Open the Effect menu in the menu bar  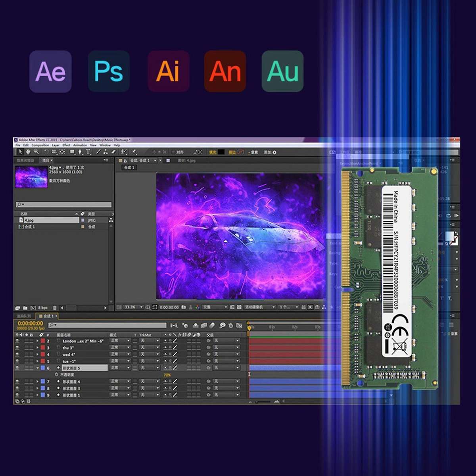66,146
